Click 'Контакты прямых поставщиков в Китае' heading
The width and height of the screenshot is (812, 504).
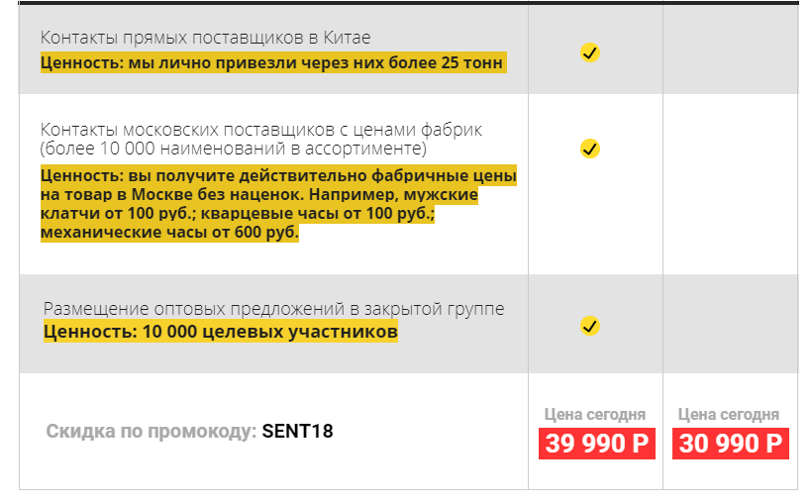tap(206, 38)
